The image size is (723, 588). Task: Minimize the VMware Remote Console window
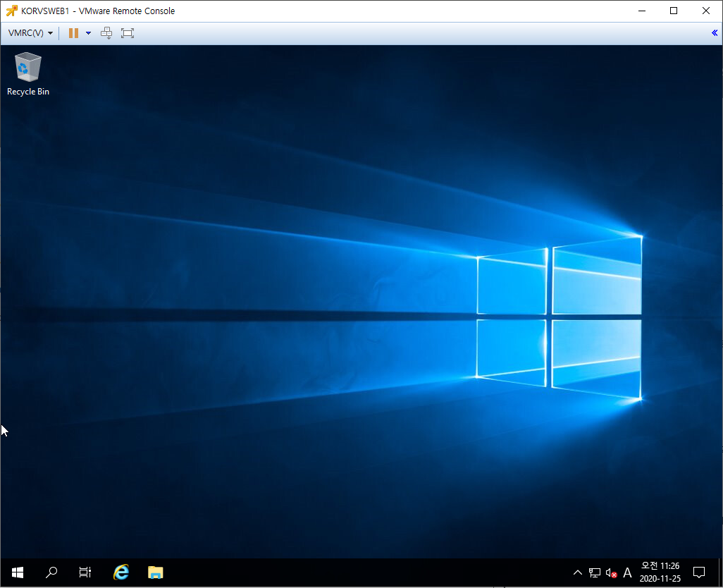point(642,11)
